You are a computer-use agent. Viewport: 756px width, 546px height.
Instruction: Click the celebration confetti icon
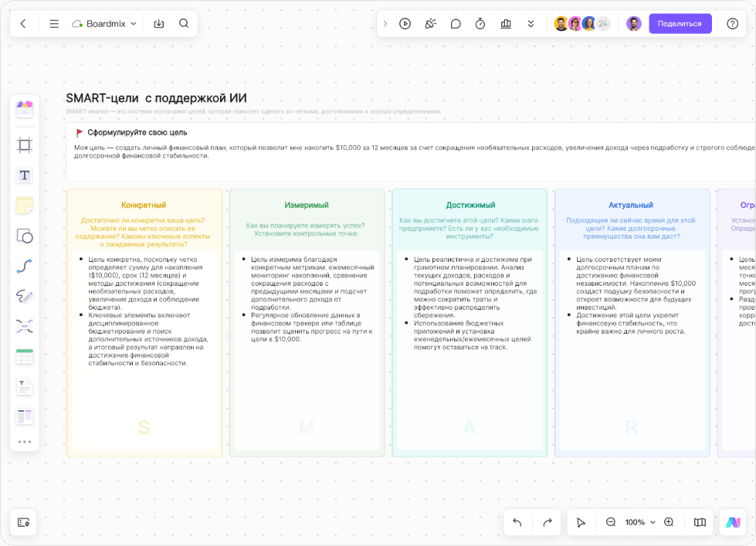coord(430,24)
